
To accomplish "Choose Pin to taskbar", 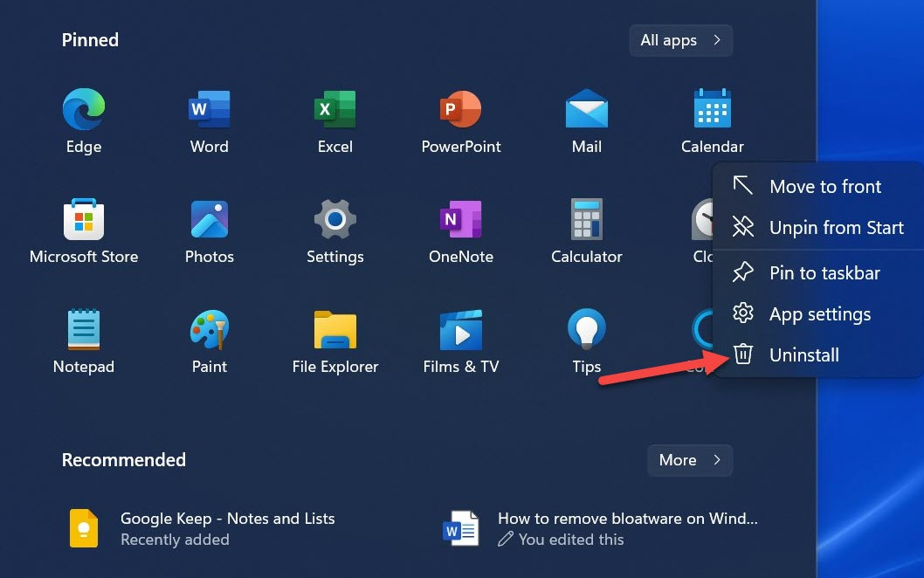I will point(824,272).
